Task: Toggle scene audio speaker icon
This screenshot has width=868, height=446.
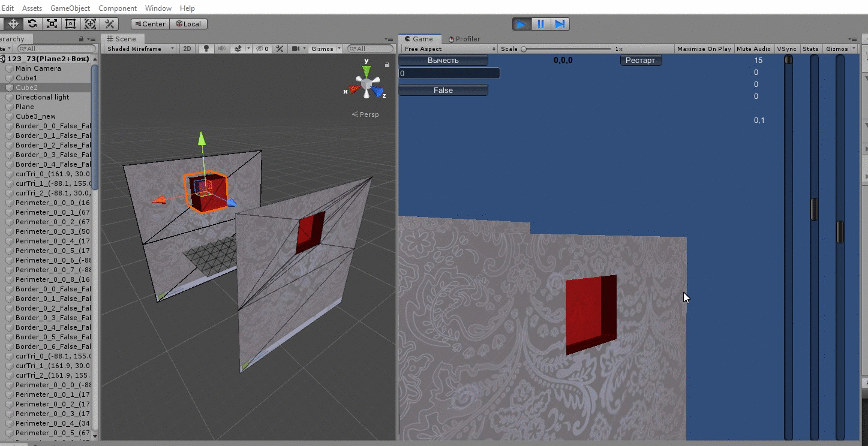Action: click(222, 49)
